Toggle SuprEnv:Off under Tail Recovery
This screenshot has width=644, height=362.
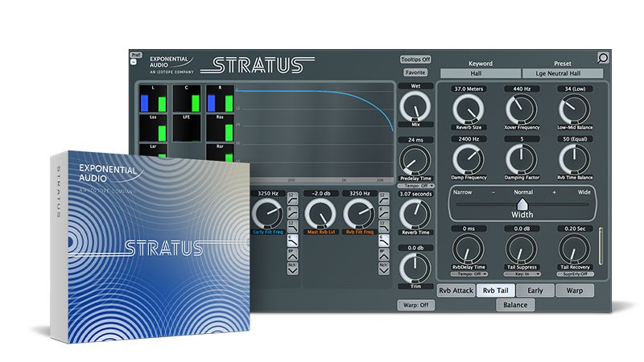coord(575,274)
